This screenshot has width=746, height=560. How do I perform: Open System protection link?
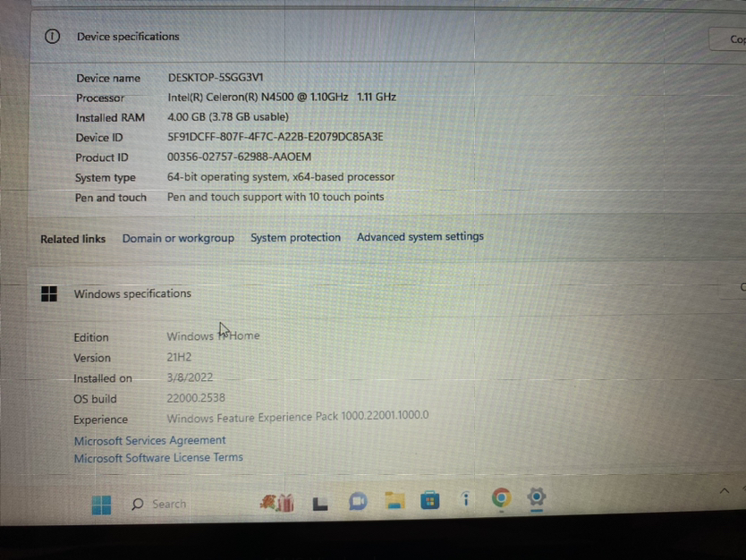pos(295,237)
